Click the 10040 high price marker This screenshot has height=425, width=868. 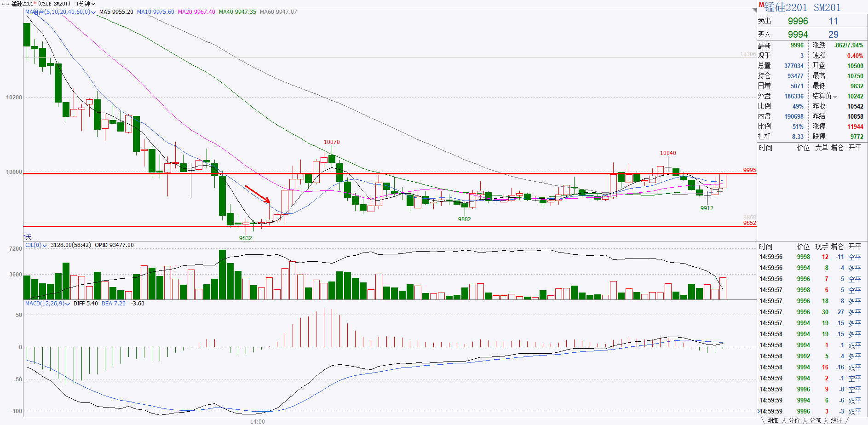coord(668,153)
